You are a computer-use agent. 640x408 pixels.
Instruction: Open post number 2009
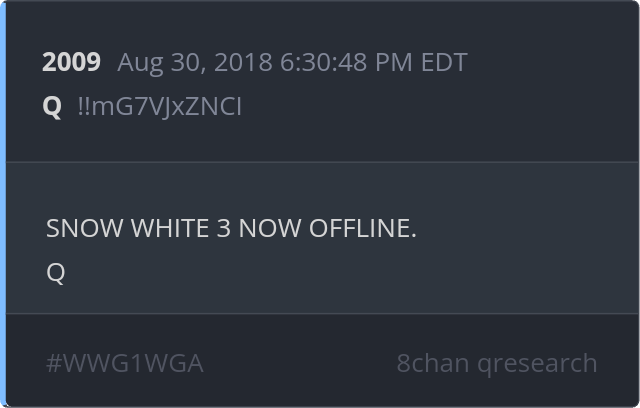pos(71,62)
